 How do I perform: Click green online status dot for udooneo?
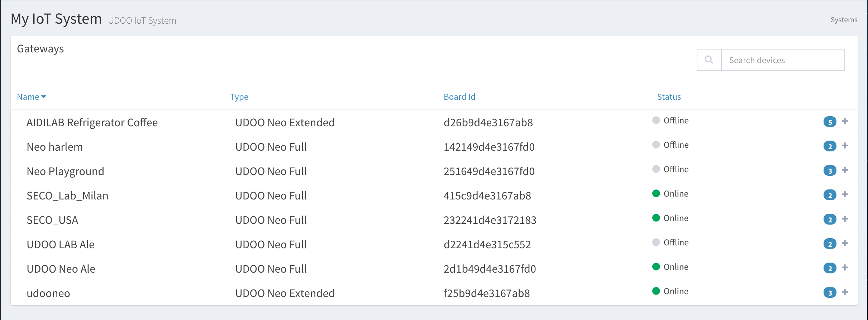[x=656, y=291]
